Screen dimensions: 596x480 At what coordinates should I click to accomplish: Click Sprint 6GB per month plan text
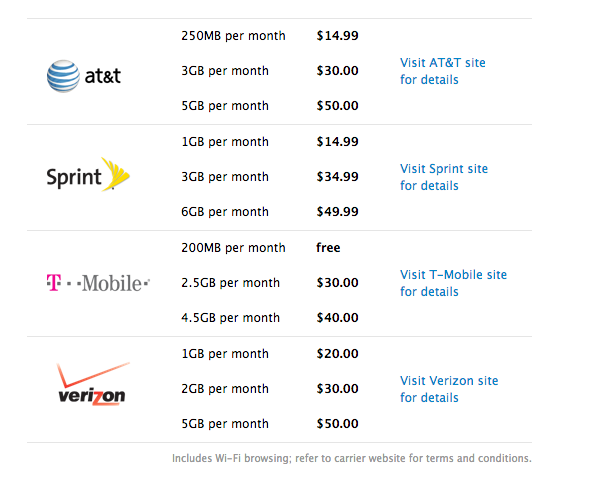[225, 212]
